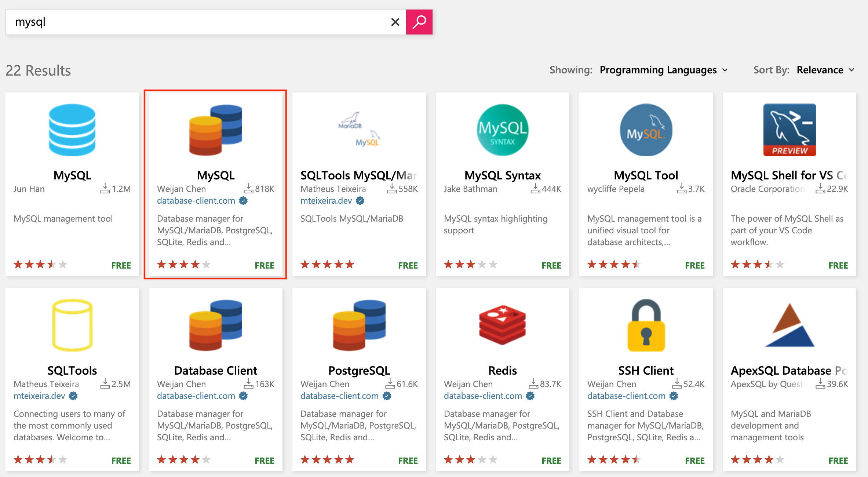Click the ApexSQL triangle logo icon

pos(789,325)
